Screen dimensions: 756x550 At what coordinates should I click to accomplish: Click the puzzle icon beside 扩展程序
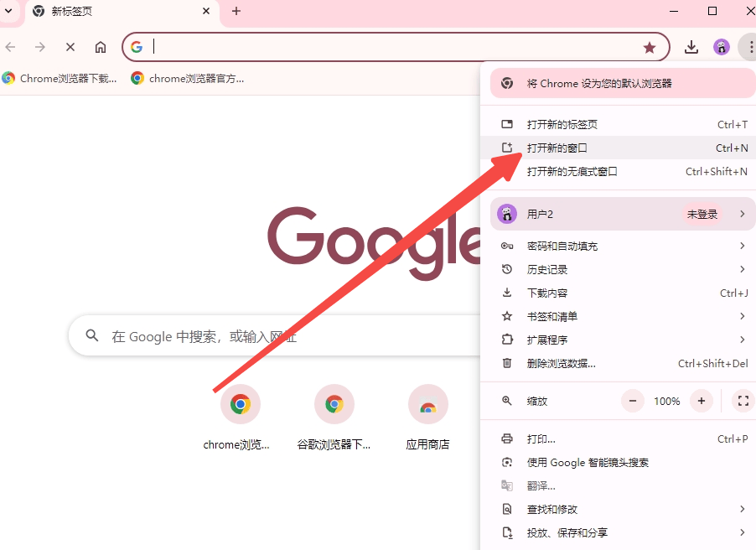507,340
